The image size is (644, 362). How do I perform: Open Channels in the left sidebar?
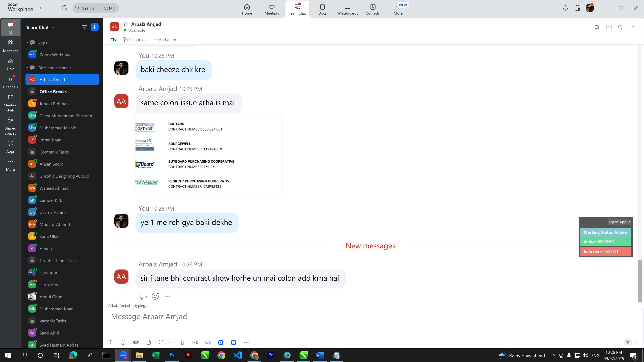[11, 82]
